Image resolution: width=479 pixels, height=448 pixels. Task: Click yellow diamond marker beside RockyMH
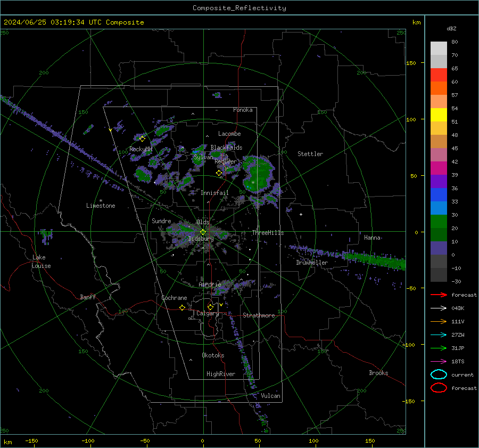point(142,139)
